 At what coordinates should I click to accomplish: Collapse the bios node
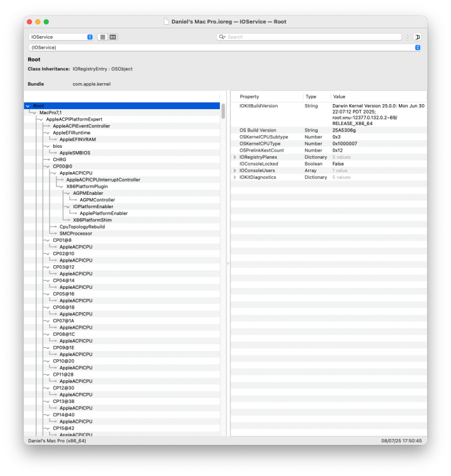tap(48, 147)
